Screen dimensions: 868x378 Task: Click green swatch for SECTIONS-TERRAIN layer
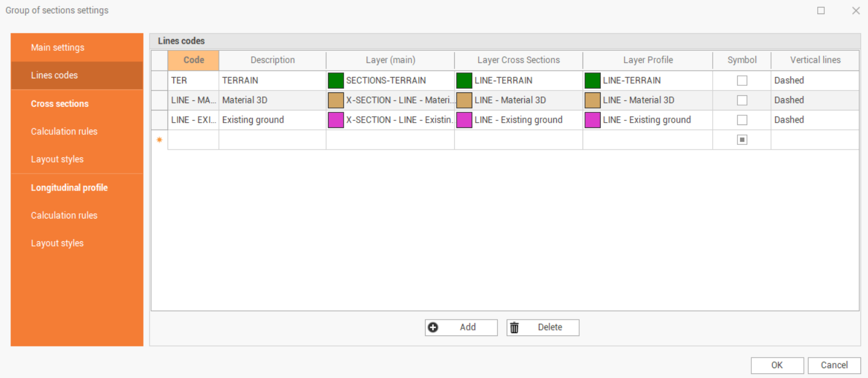pyautogui.click(x=336, y=81)
